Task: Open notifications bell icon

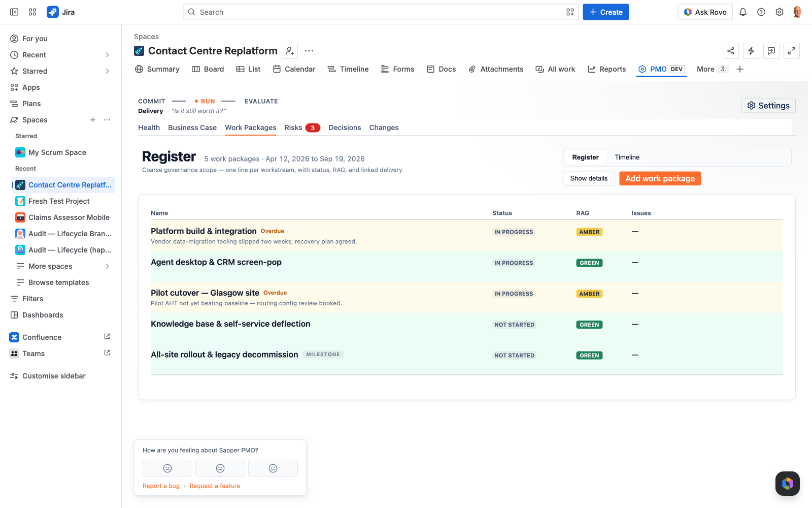Action: (743, 12)
